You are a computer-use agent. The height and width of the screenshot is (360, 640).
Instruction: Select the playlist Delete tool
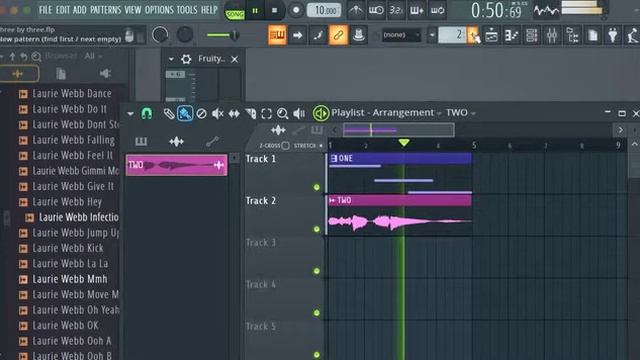point(201,113)
